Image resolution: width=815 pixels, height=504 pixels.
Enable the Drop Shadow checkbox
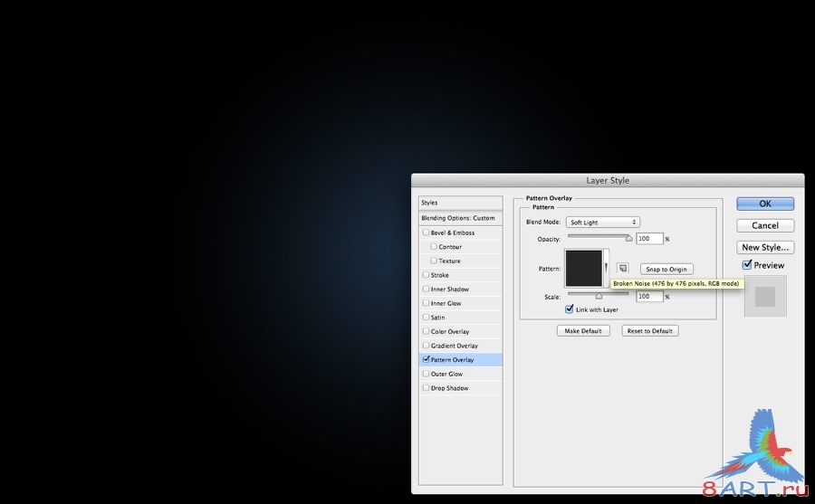tap(427, 387)
